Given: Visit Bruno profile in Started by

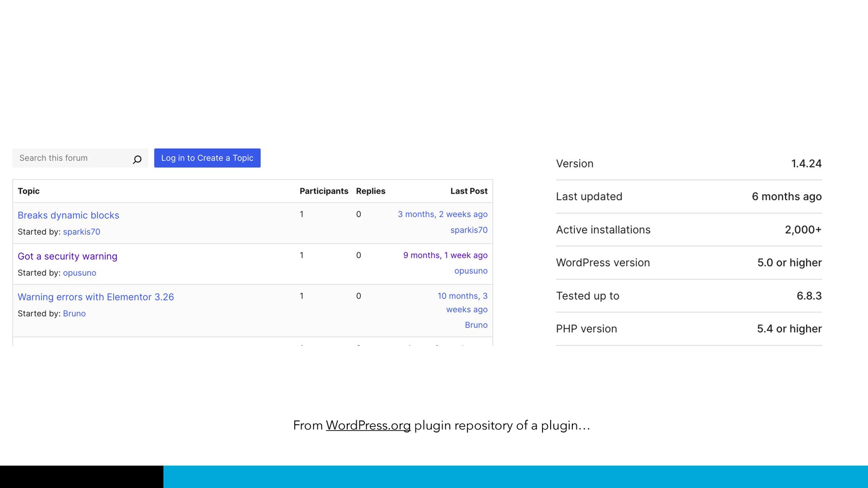Looking at the screenshot, I should click(74, 314).
